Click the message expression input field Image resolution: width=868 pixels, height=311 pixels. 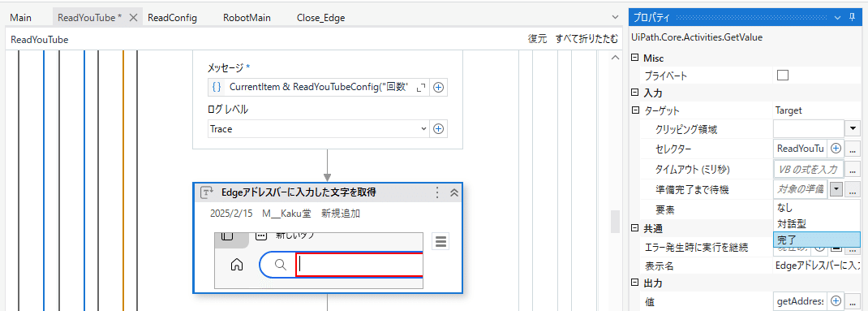click(x=318, y=87)
